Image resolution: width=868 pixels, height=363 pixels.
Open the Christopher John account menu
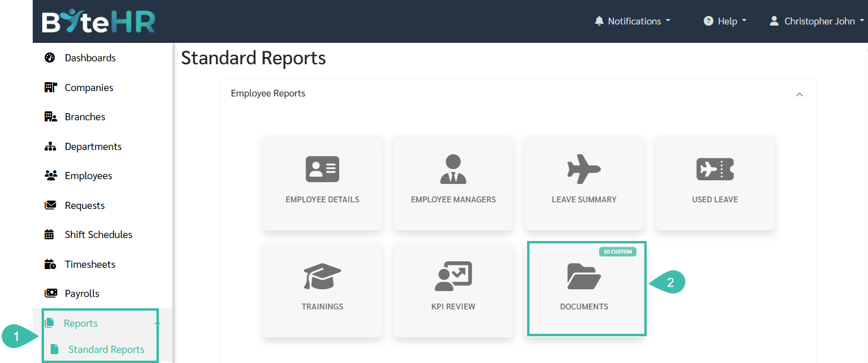(x=817, y=21)
